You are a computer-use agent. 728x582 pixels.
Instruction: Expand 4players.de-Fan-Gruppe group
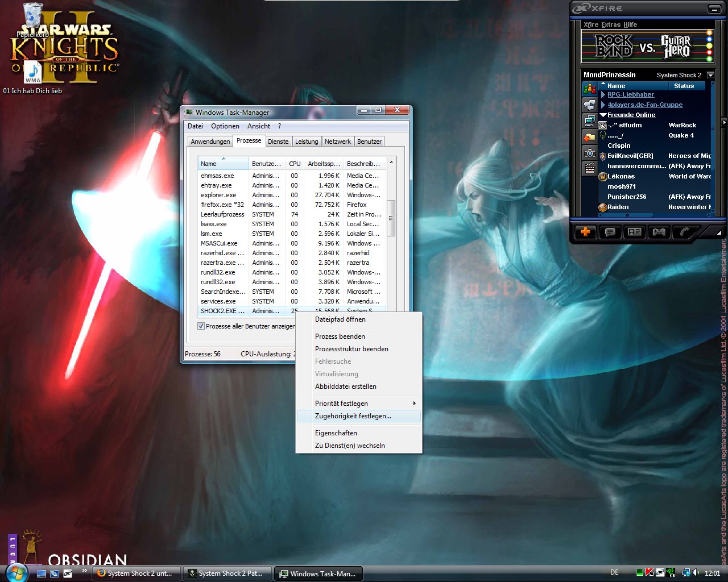603,105
